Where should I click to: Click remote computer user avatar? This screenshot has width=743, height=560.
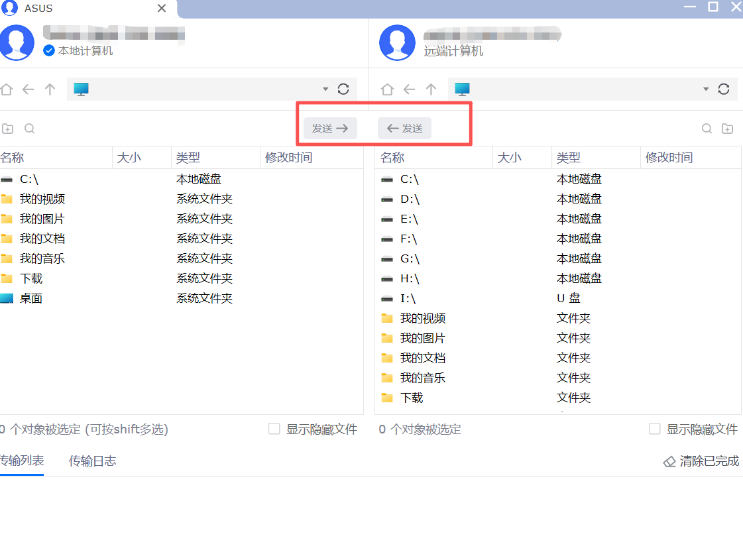(x=397, y=42)
